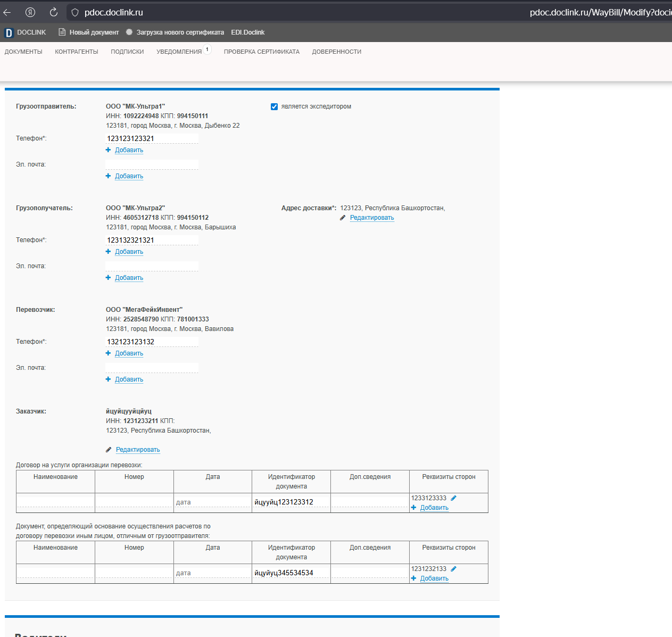Image resolution: width=672 pixels, height=637 pixels.
Task: Click the DOCLINK logo icon
Action: click(9, 32)
